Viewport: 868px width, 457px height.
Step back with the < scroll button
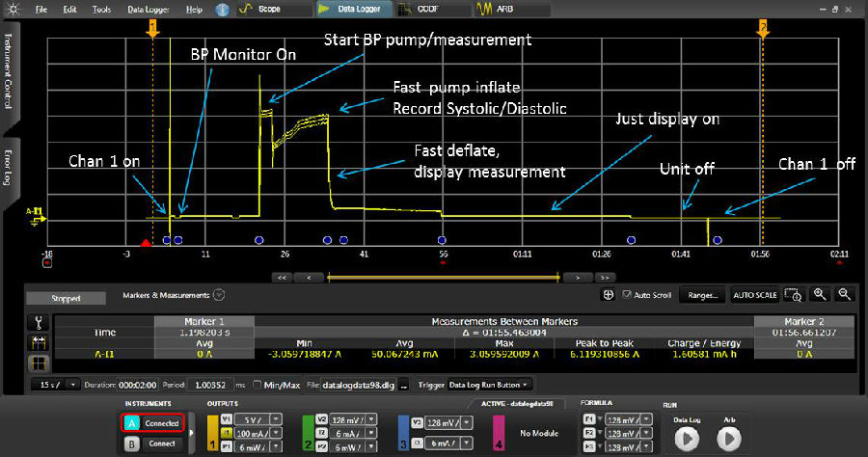tap(309, 278)
